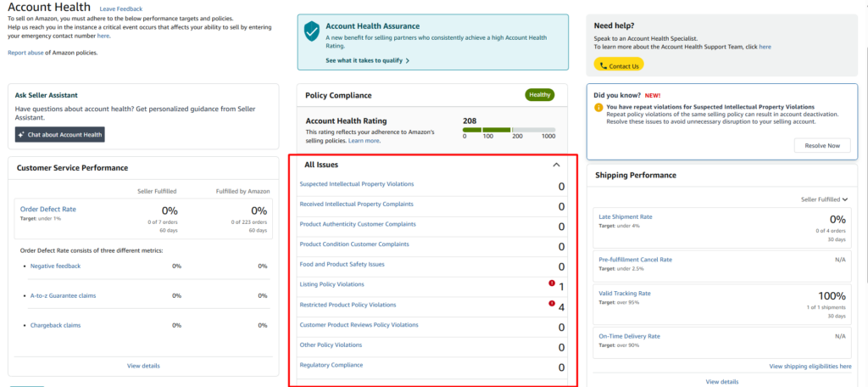Screen dimensions: 868x387
Task: Click the 100% Valid Tracking Rate value
Action: click(x=832, y=296)
